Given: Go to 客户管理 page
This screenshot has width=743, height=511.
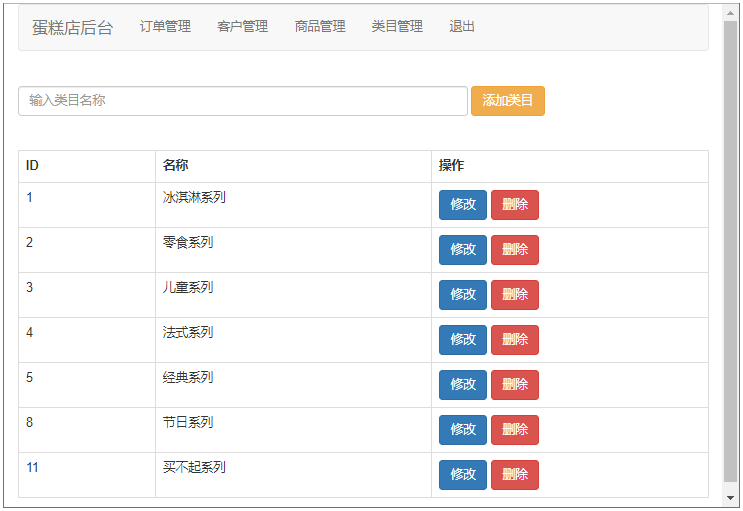Looking at the screenshot, I should [x=242, y=27].
